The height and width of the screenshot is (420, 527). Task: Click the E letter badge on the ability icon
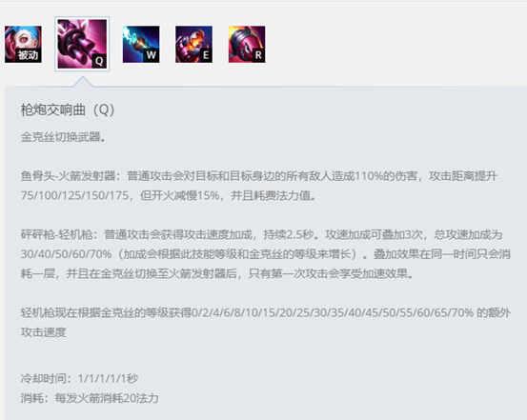click(x=206, y=55)
